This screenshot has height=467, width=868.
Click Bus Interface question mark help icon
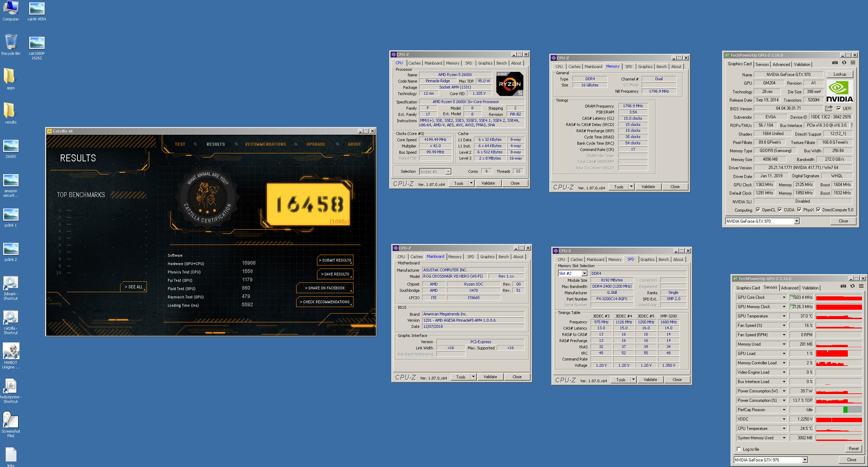coord(851,125)
